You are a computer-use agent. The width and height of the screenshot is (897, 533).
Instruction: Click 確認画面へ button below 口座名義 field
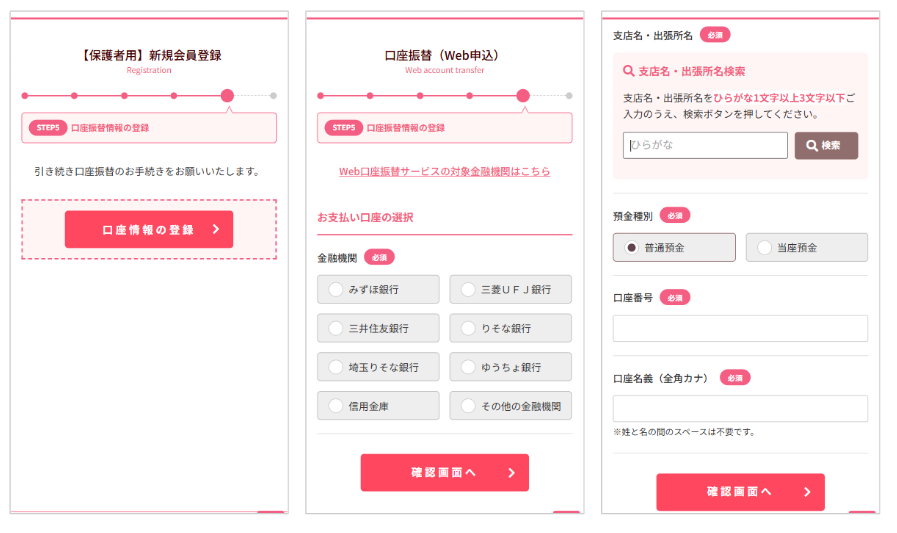[740, 492]
